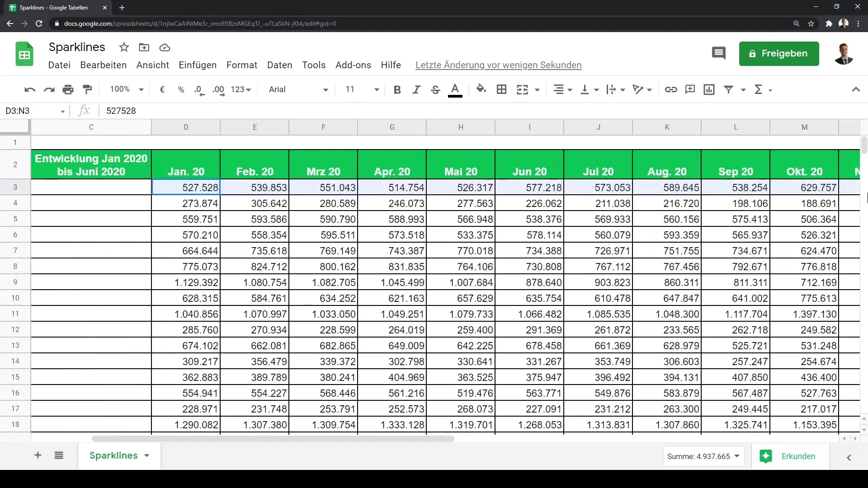Open the borders tool

(501, 89)
